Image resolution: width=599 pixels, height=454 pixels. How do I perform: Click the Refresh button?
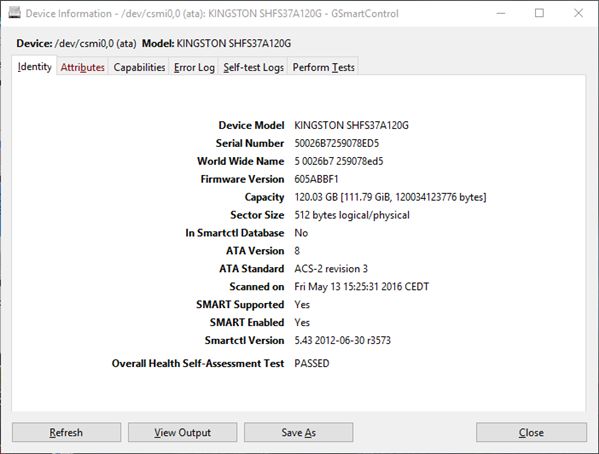tap(66, 432)
